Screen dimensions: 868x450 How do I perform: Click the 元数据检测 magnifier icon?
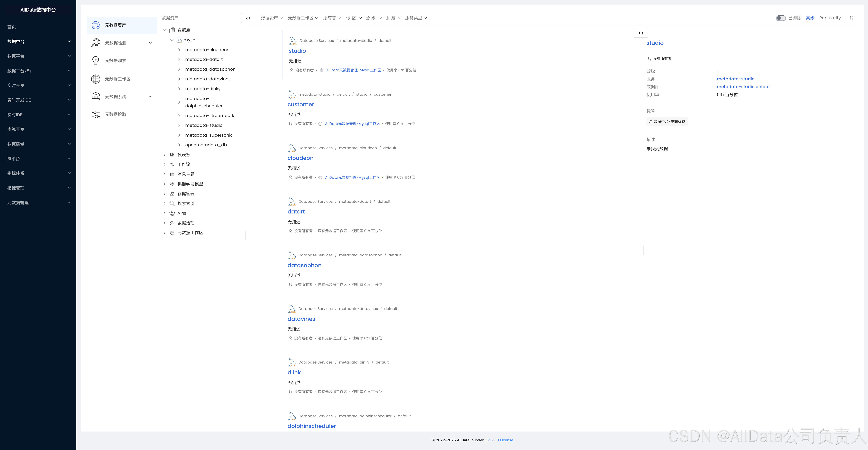(x=96, y=43)
